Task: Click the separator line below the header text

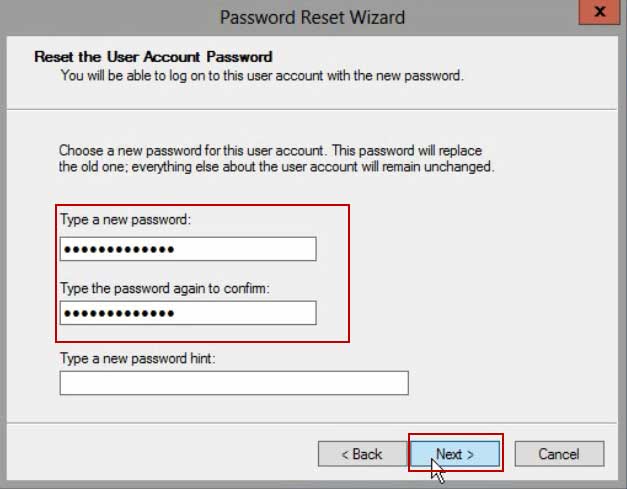Action: pos(312,109)
